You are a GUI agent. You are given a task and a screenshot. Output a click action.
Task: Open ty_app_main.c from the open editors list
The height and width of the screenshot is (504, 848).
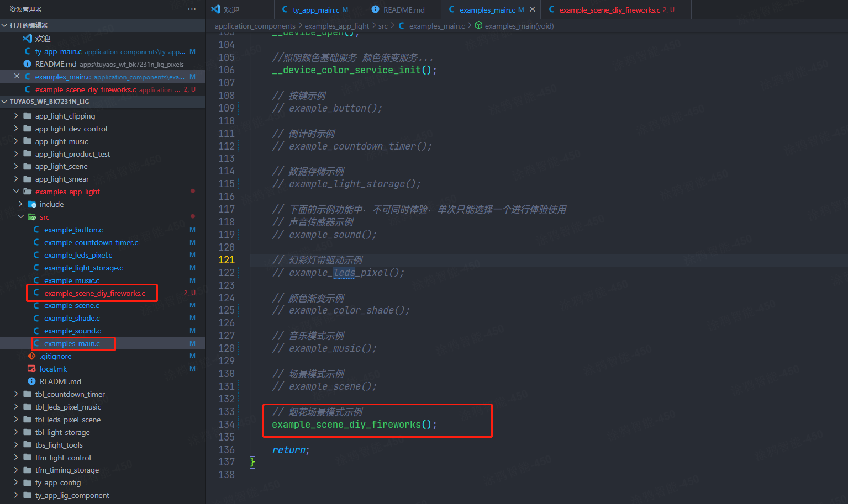[x=58, y=51]
